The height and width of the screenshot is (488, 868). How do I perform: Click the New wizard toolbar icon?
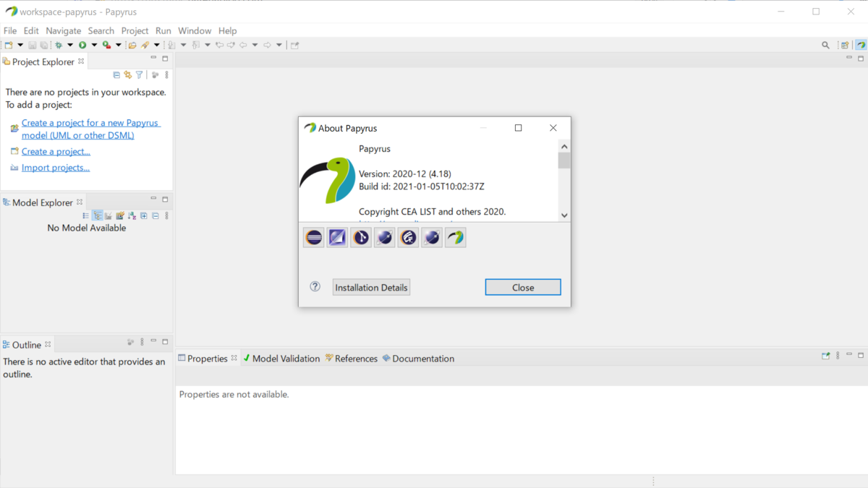[9, 45]
